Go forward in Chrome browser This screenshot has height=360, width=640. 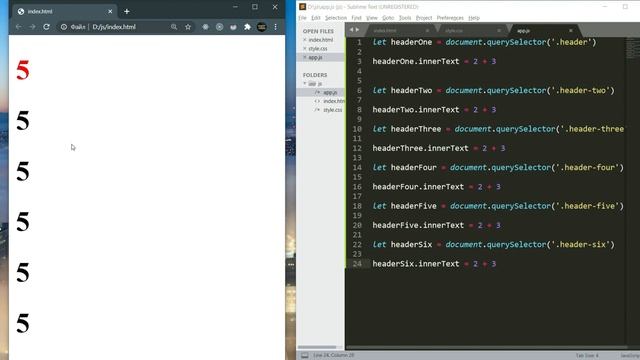[x=32, y=27]
